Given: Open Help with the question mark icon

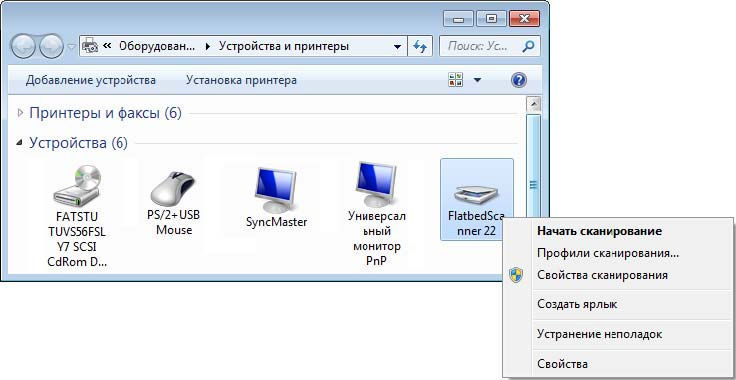Looking at the screenshot, I should [x=518, y=80].
